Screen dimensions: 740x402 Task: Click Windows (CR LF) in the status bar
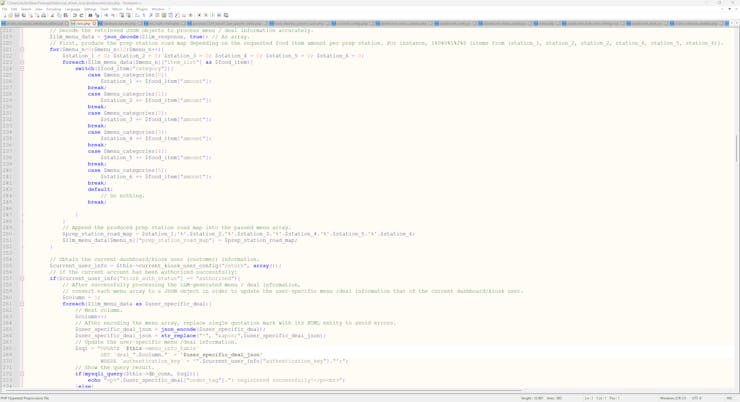coord(673,398)
